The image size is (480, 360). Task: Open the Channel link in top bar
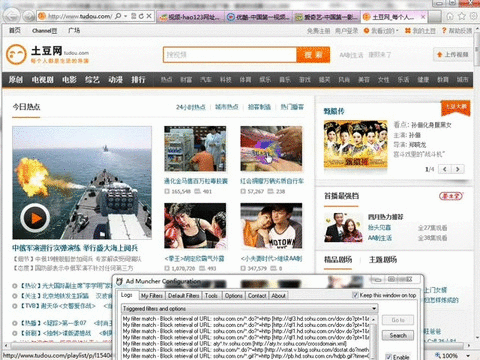(44, 31)
